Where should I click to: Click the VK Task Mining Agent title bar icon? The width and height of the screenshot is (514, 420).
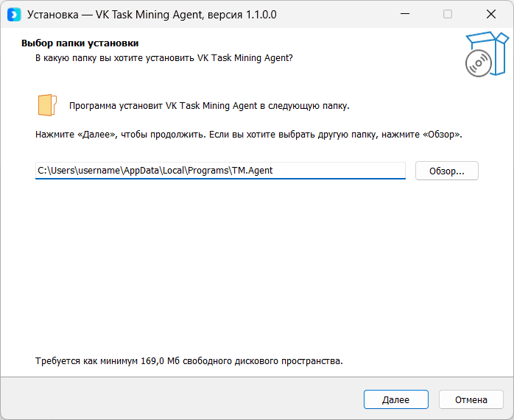(14, 15)
